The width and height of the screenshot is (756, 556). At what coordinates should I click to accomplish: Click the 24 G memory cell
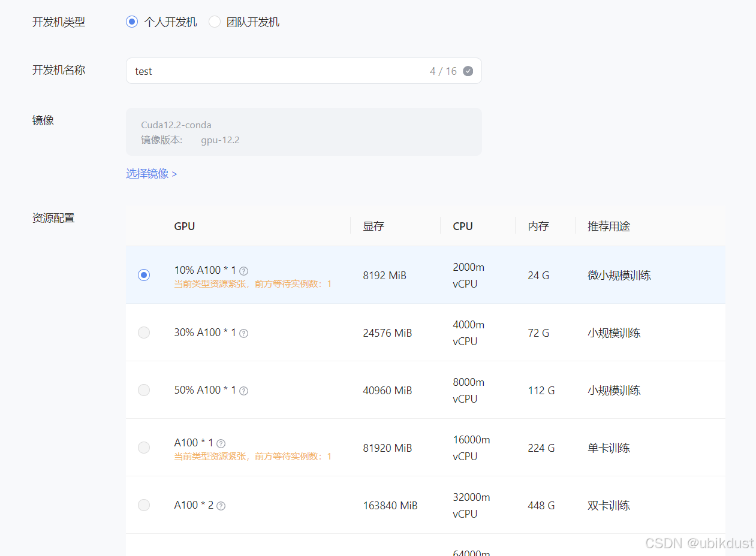(x=538, y=276)
